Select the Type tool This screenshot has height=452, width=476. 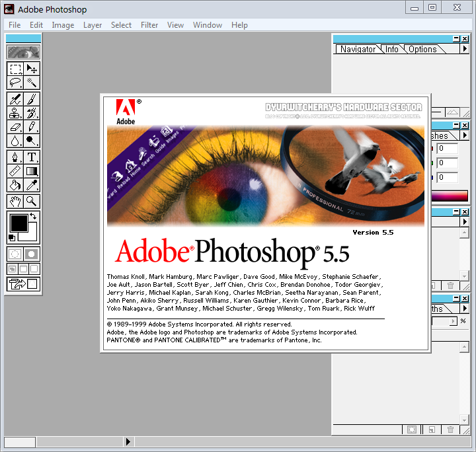coord(32,157)
